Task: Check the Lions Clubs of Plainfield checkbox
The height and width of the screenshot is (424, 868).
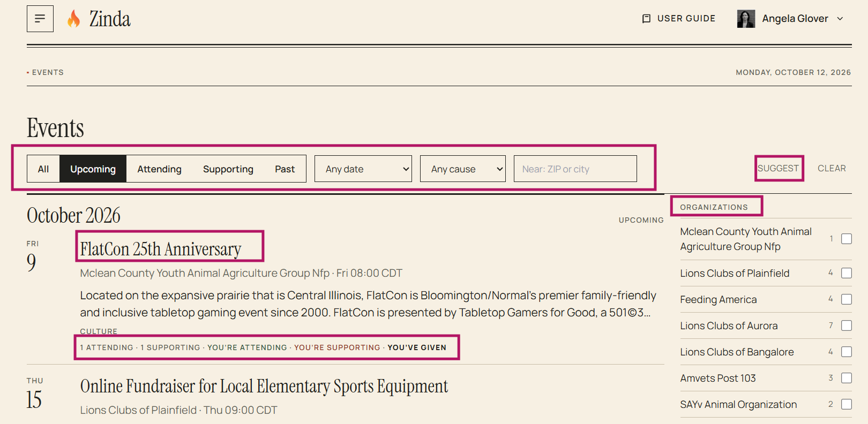Action: click(x=847, y=273)
